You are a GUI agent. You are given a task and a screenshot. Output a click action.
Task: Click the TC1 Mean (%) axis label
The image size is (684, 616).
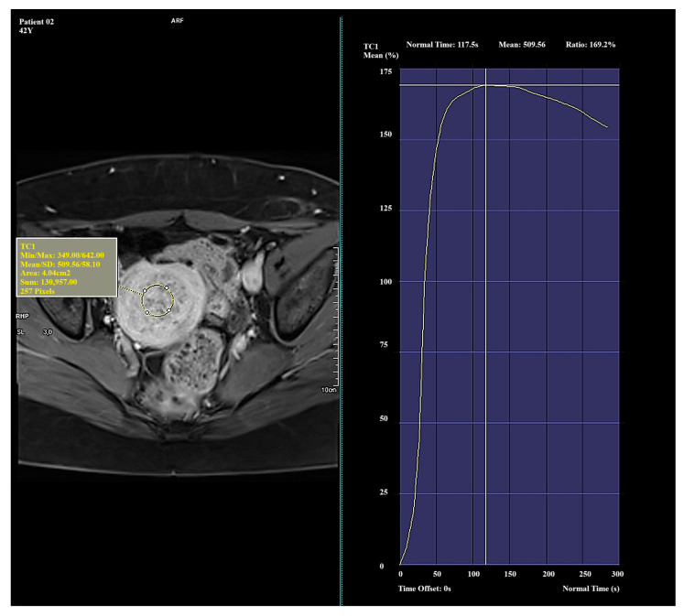point(381,50)
